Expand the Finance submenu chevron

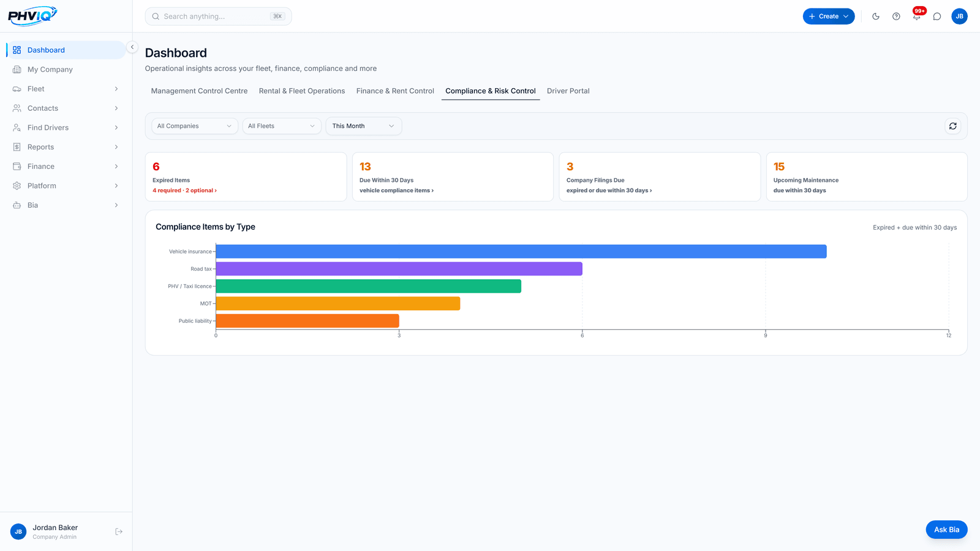click(116, 167)
